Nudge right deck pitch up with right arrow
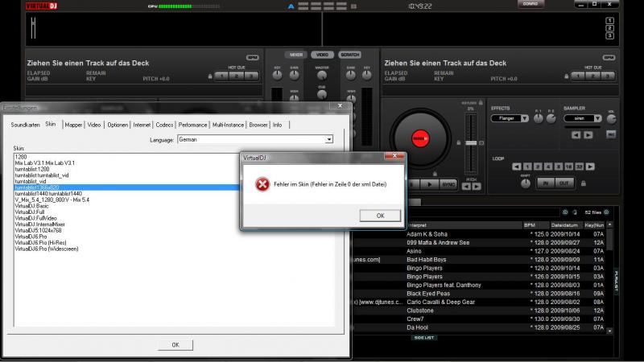Screen dimensions: 644x362 (477, 187)
